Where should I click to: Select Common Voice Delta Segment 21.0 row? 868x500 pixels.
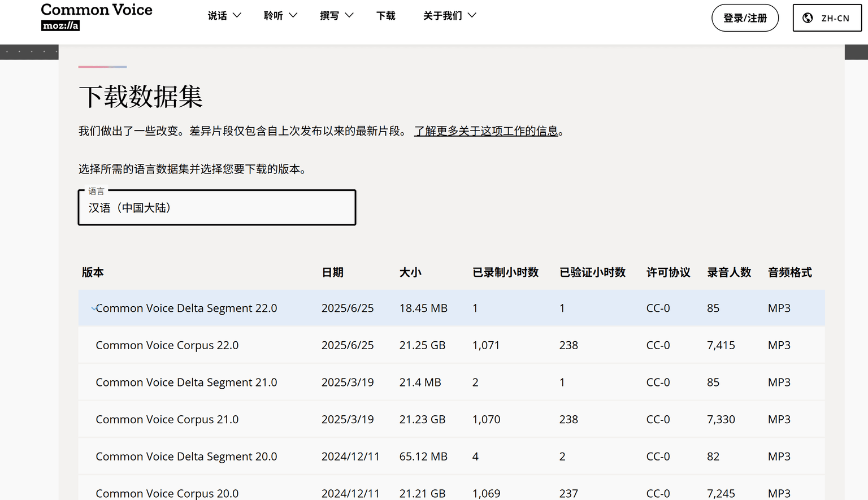tap(452, 382)
